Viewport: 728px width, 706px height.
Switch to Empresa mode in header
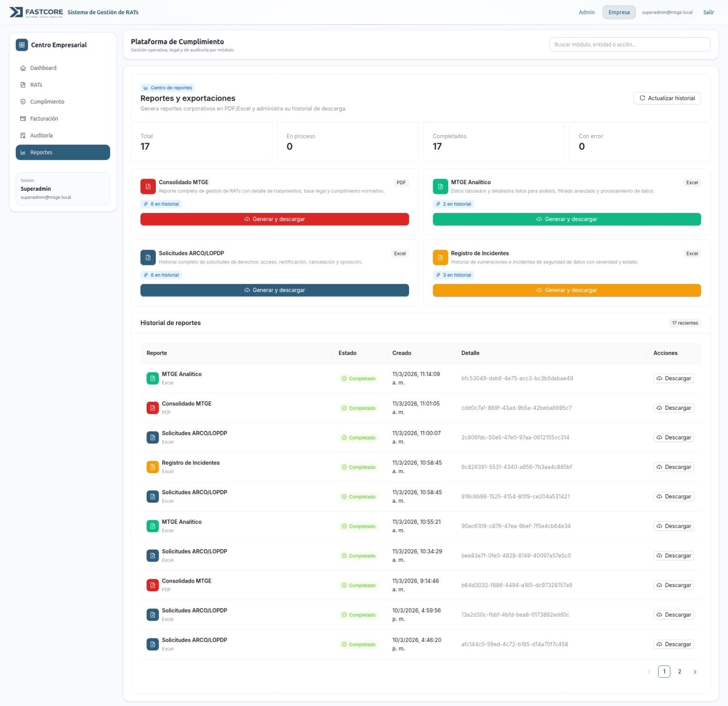[x=619, y=12]
